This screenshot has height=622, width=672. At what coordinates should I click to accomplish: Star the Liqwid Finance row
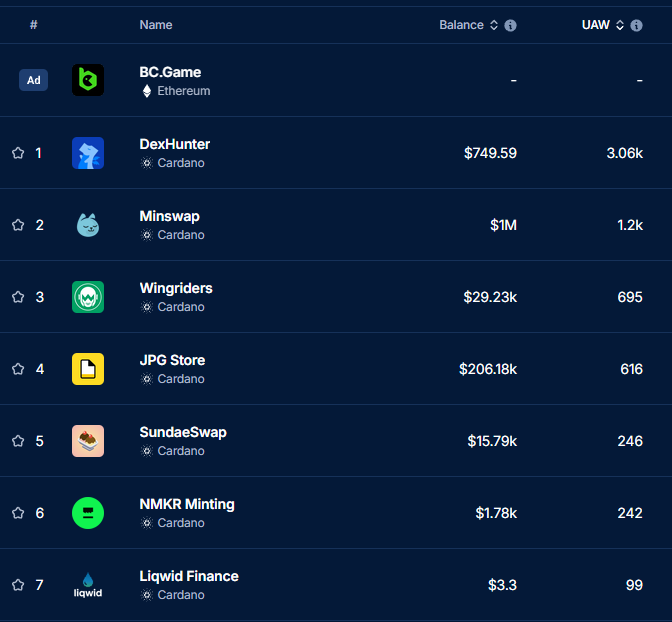click(18, 585)
